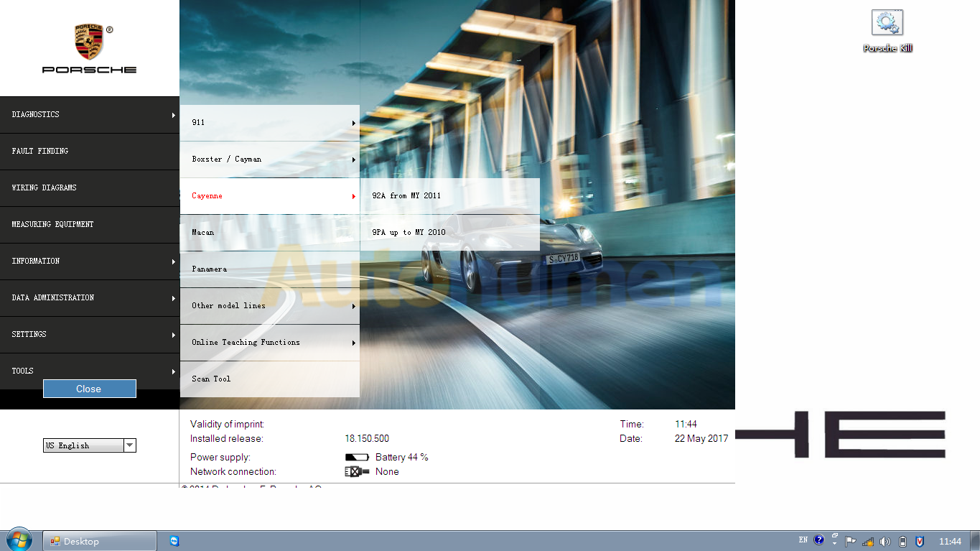Choose 92A from MY 2011
980x551 pixels.
click(x=450, y=196)
